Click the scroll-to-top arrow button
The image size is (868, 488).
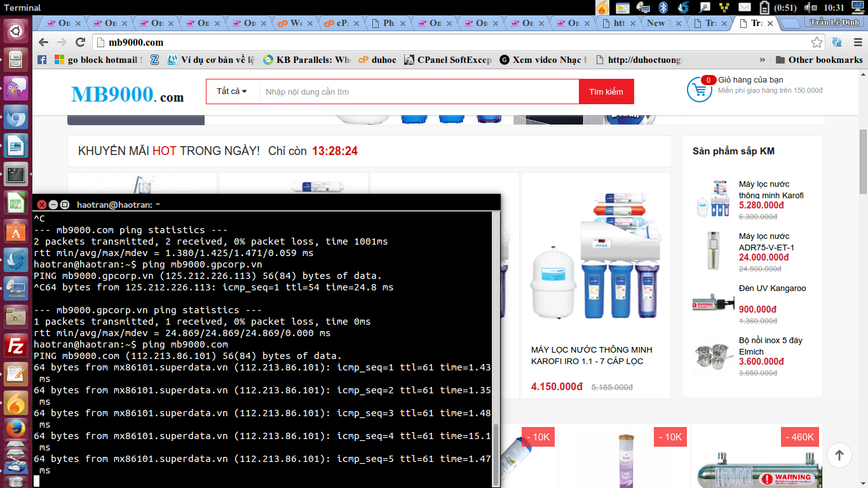coord(839,455)
